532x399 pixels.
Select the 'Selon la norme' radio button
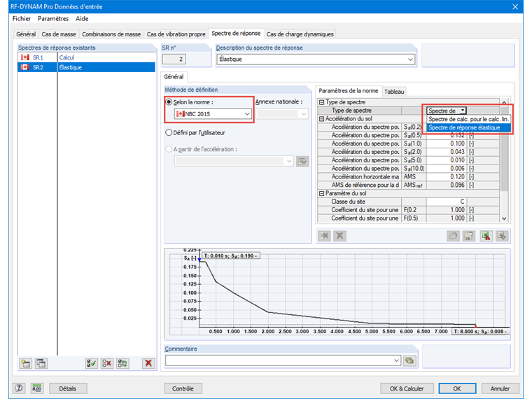[169, 101]
